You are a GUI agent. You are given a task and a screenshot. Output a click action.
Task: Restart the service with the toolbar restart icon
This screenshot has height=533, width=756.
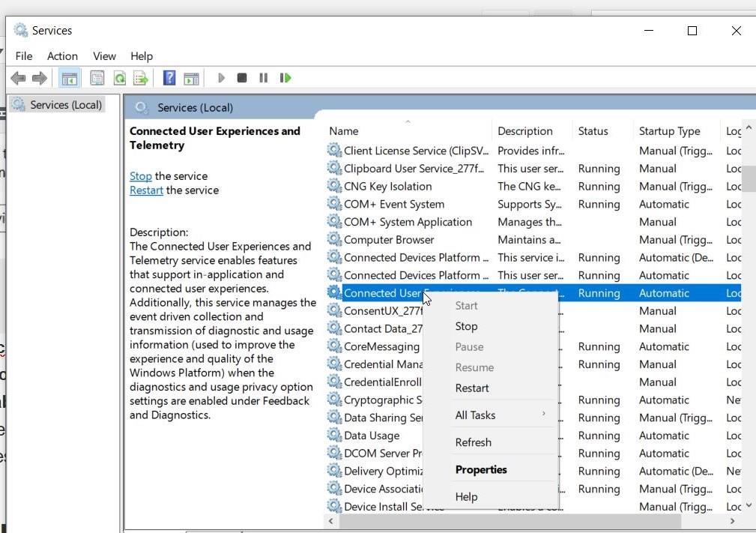click(x=285, y=77)
